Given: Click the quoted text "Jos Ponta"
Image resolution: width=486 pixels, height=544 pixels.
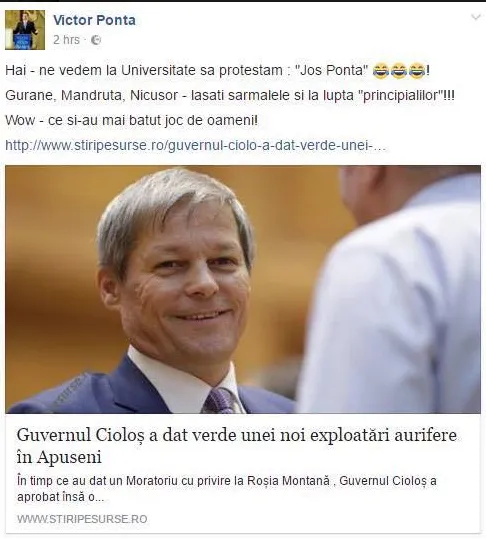Looking at the screenshot, I should tap(331, 70).
